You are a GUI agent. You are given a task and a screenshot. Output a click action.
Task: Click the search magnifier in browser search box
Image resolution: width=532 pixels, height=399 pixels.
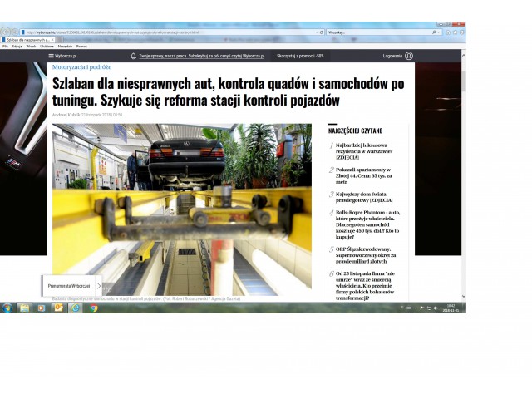[x=435, y=32]
